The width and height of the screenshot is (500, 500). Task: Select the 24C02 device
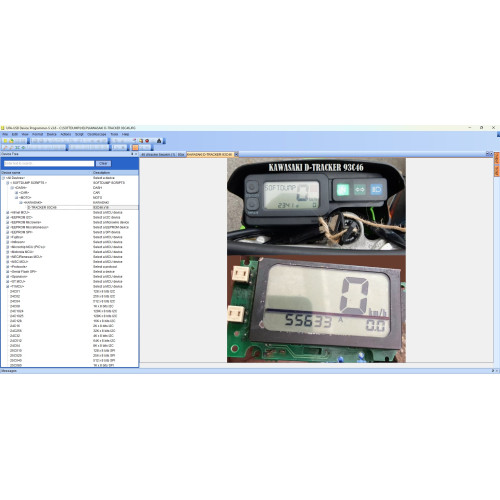[15, 296]
